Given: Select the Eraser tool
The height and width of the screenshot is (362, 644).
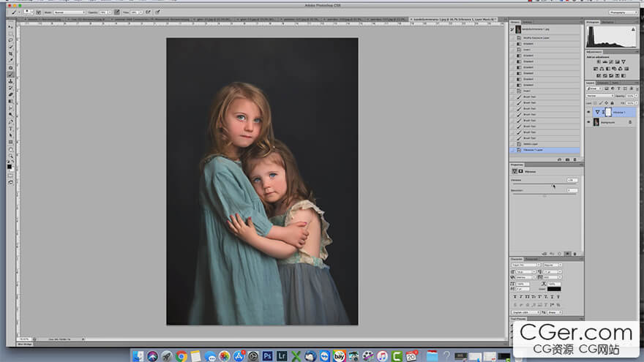Looking at the screenshot, I should click(x=11, y=94).
